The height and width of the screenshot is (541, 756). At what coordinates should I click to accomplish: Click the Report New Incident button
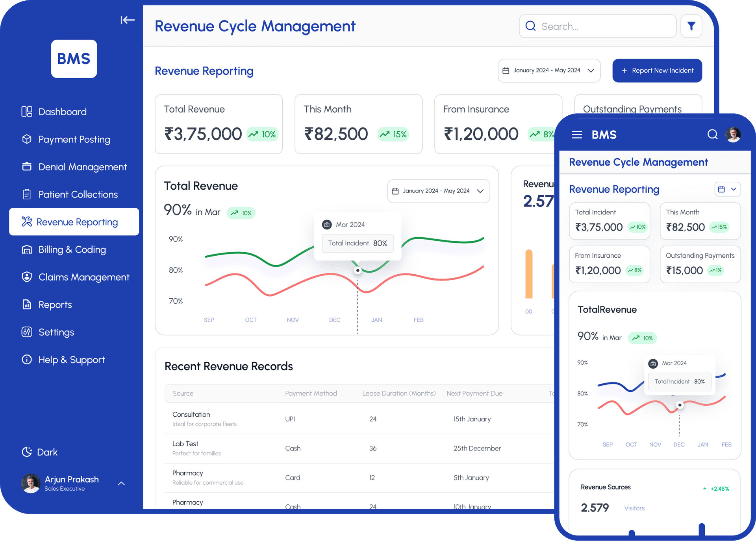(x=657, y=70)
